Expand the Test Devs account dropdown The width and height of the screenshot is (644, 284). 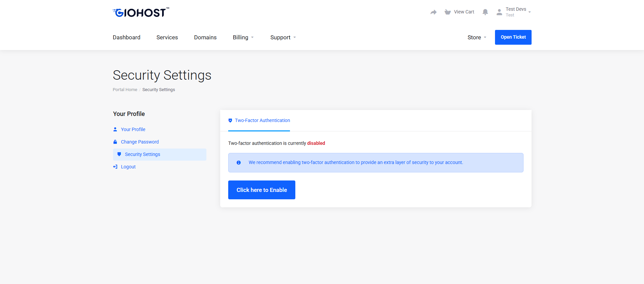pyautogui.click(x=518, y=12)
